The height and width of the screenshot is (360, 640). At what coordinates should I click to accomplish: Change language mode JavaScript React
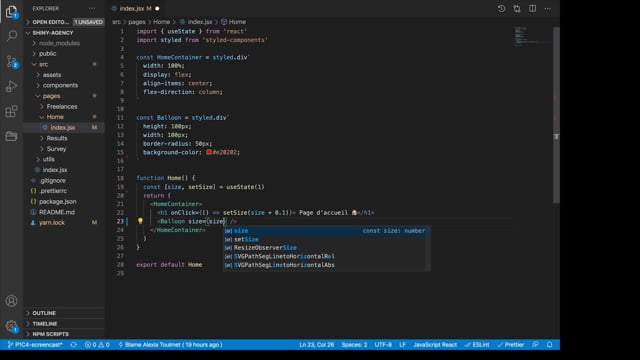tap(435, 345)
